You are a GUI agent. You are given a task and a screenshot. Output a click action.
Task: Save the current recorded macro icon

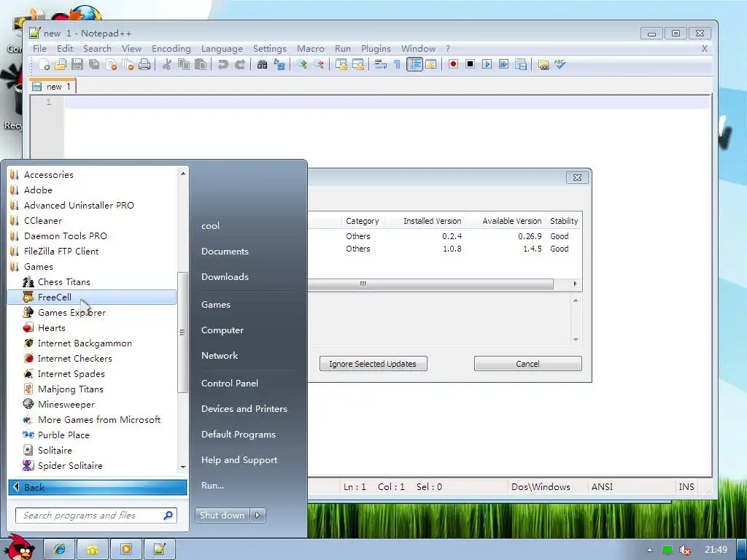[x=521, y=64]
